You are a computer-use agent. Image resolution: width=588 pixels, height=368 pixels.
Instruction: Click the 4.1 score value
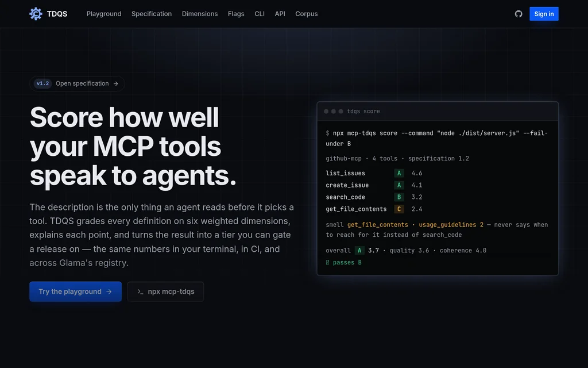[x=417, y=185]
